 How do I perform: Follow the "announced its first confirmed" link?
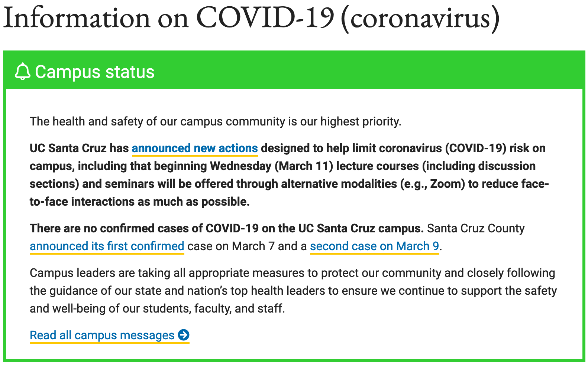[x=107, y=246]
